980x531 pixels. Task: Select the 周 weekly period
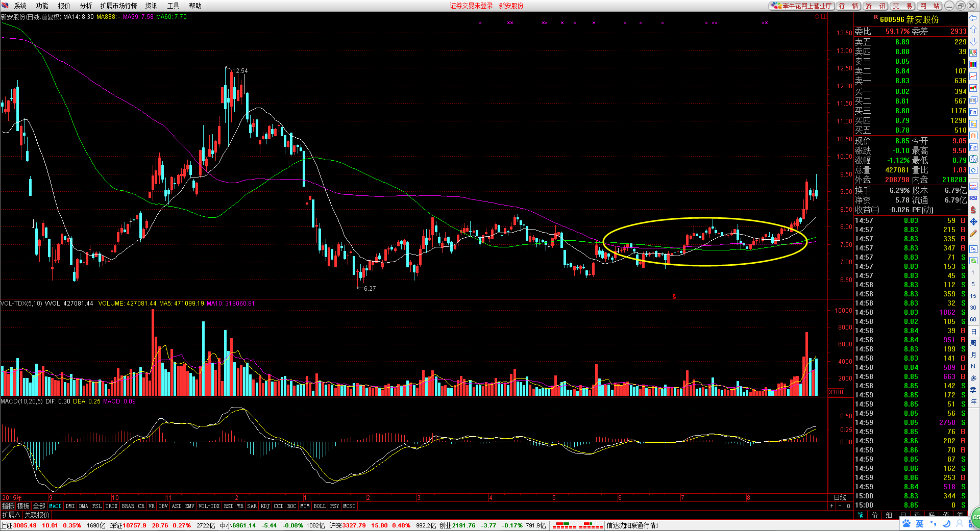click(973, 343)
